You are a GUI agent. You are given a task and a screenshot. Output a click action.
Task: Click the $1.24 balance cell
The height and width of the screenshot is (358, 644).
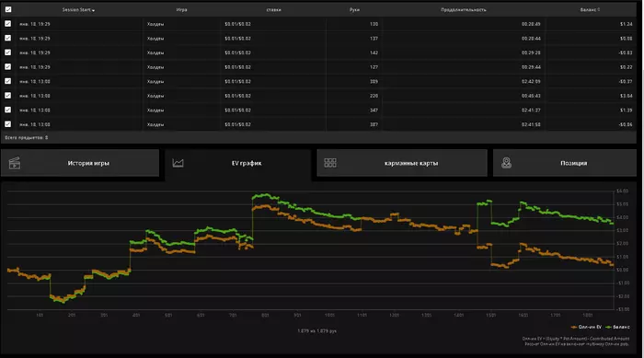coord(626,24)
